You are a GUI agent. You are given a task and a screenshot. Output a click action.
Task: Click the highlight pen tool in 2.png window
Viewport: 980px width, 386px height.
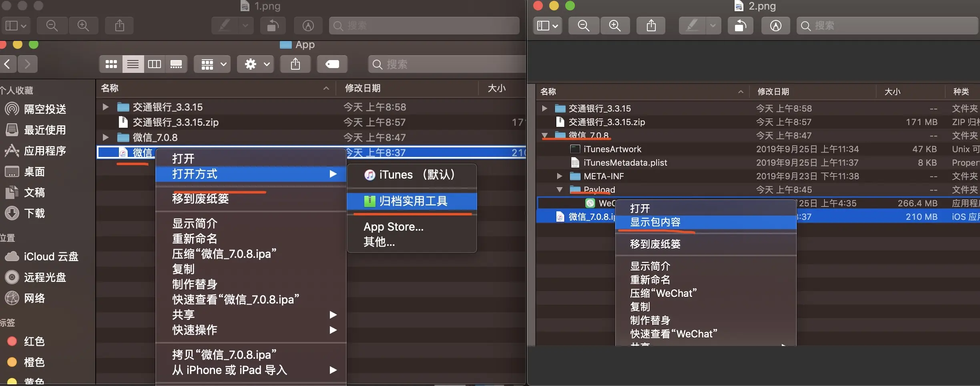692,26
